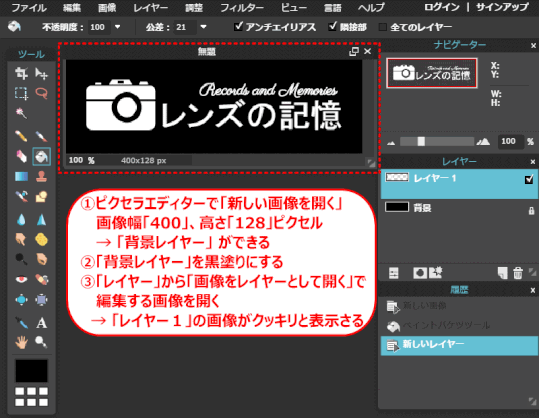Toggle the 隣接部 checkbox

coord(332,26)
